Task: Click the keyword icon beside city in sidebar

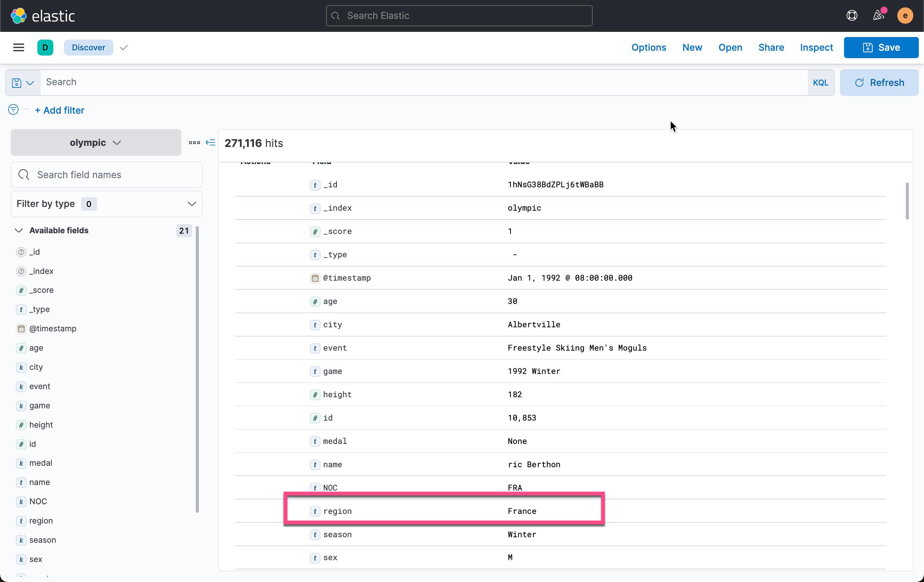Action: (x=21, y=367)
